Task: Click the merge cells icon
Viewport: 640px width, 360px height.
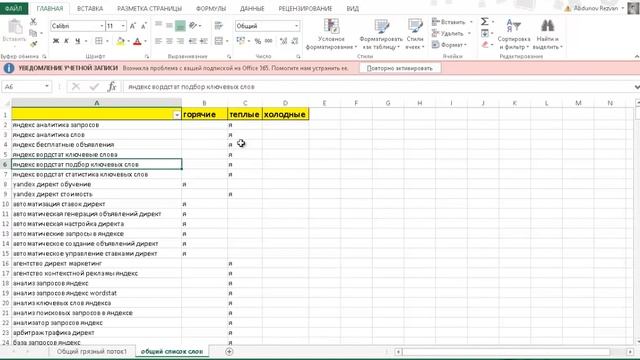Action: pos(219,41)
